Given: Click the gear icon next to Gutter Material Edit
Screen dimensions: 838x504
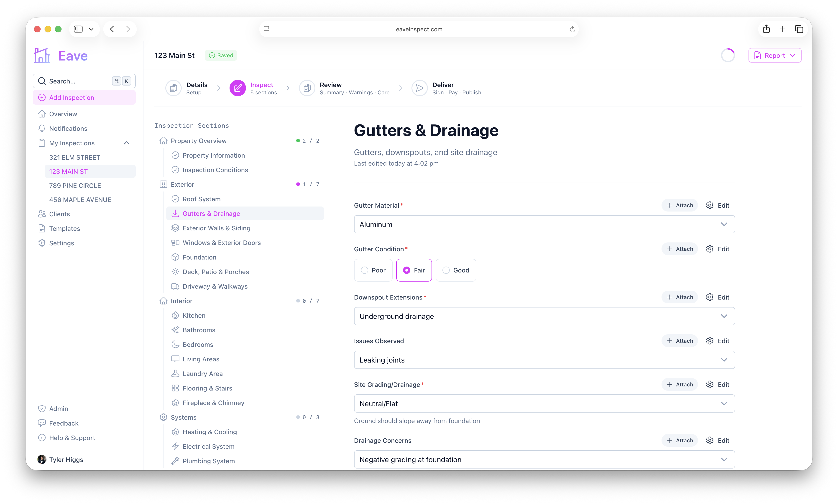Looking at the screenshot, I should [x=710, y=205].
